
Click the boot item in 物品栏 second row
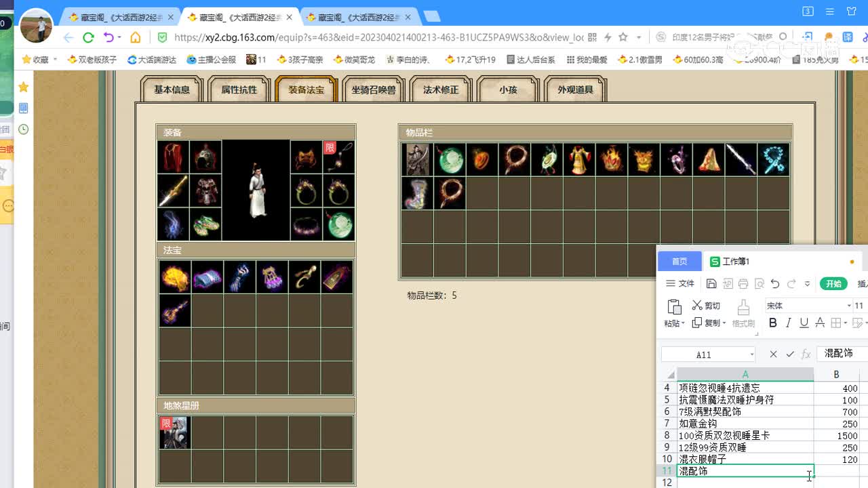click(417, 192)
